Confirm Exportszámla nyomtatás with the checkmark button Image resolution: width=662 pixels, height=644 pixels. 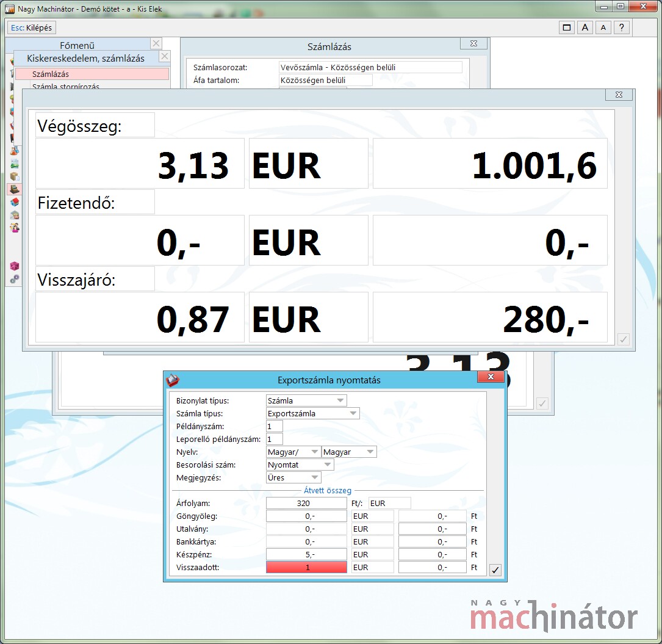point(495,570)
